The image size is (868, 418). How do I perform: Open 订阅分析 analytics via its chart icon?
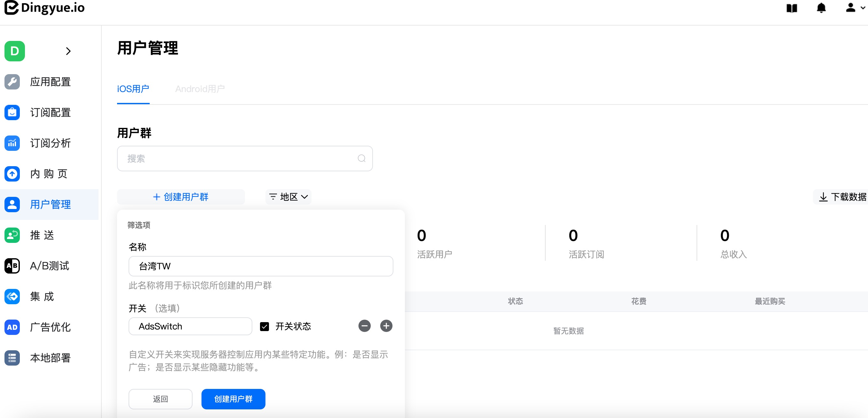[x=12, y=143]
